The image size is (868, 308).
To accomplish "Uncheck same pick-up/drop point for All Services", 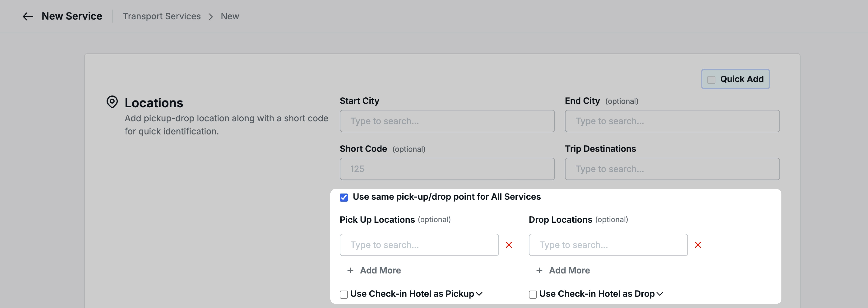I will 344,197.
